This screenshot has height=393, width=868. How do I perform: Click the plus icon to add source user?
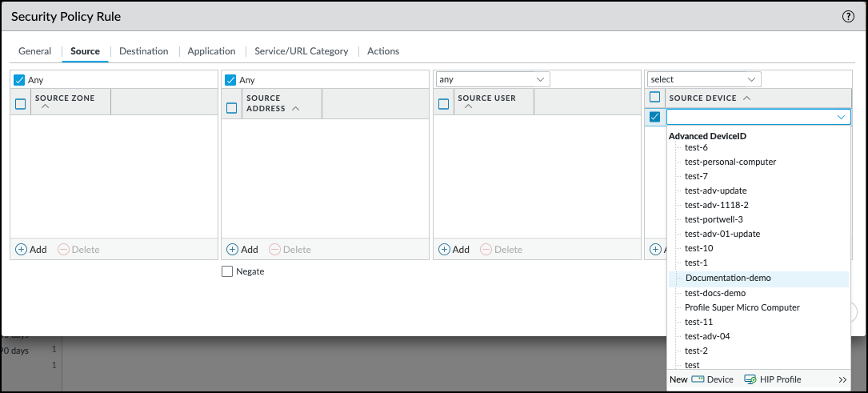[444, 250]
